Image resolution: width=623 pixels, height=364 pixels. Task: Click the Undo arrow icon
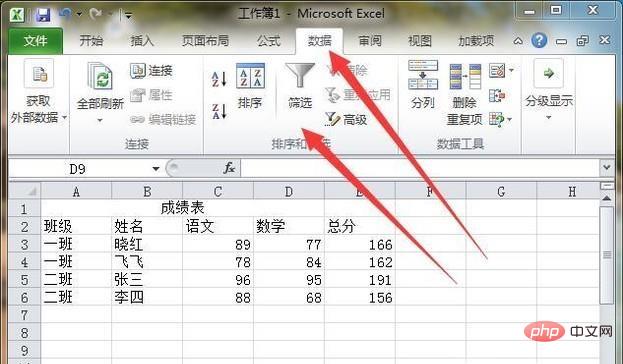(65, 14)
